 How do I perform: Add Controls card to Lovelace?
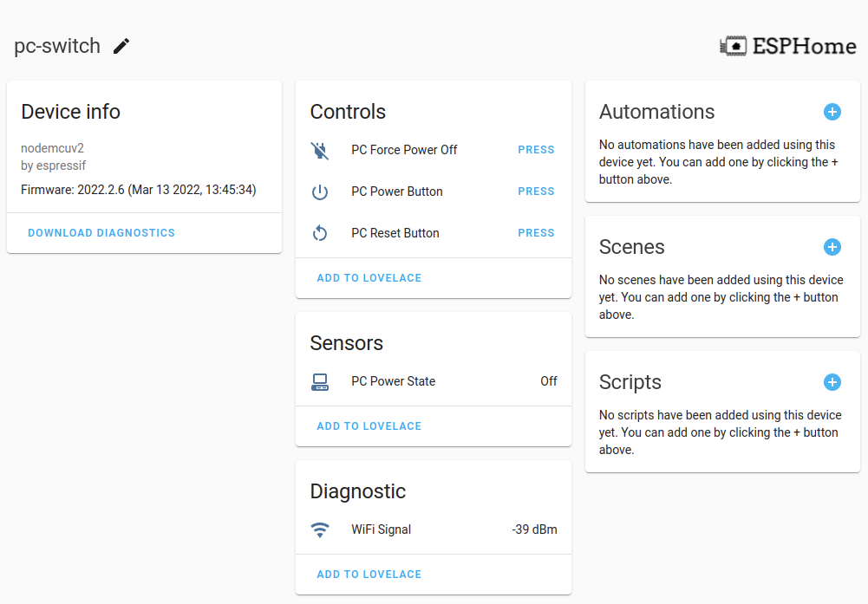pos(369,278)
